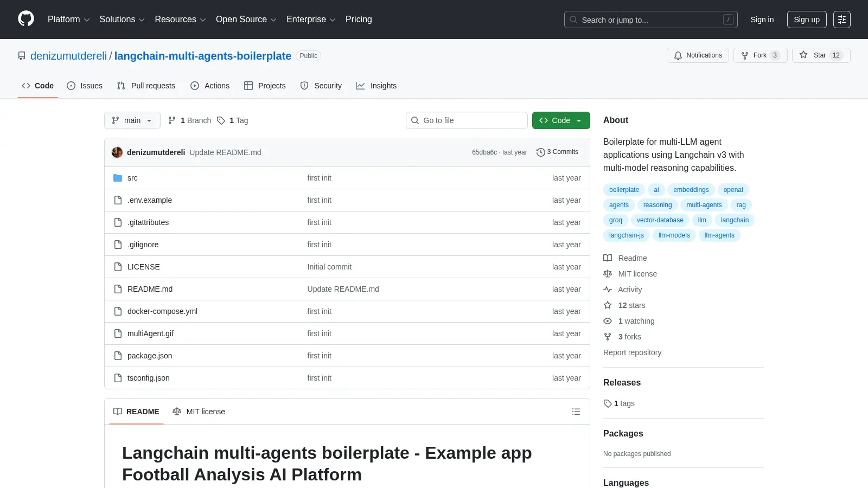Select the MIT license tab
Image resolution: width=868 pixels, height=488 pixels.
[199, 412]
